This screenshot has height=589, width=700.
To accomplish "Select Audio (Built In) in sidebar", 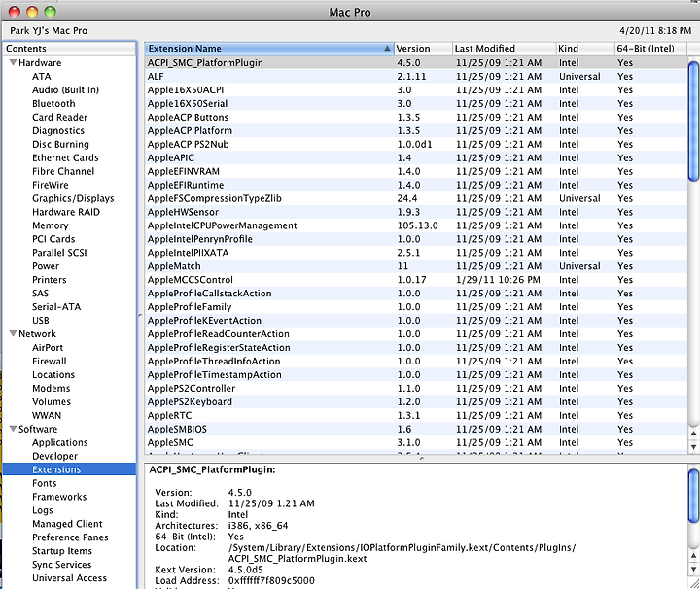I will pyautogui.click(x=65, y=89).
